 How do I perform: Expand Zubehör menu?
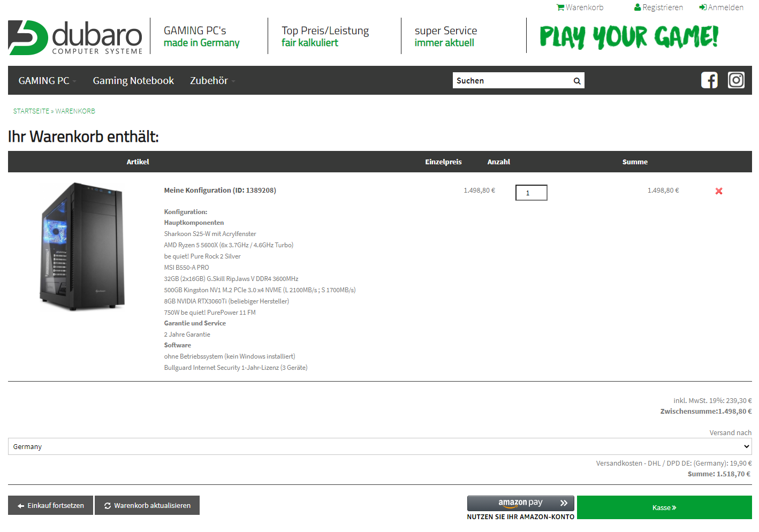tap(212, 81)
